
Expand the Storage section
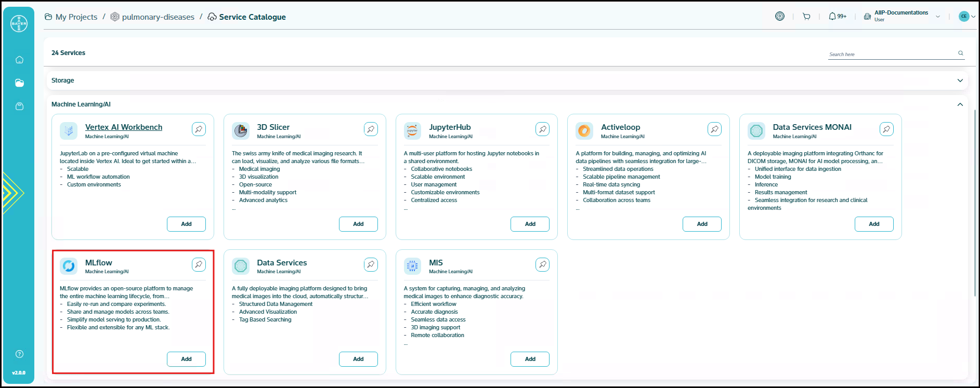960,81
